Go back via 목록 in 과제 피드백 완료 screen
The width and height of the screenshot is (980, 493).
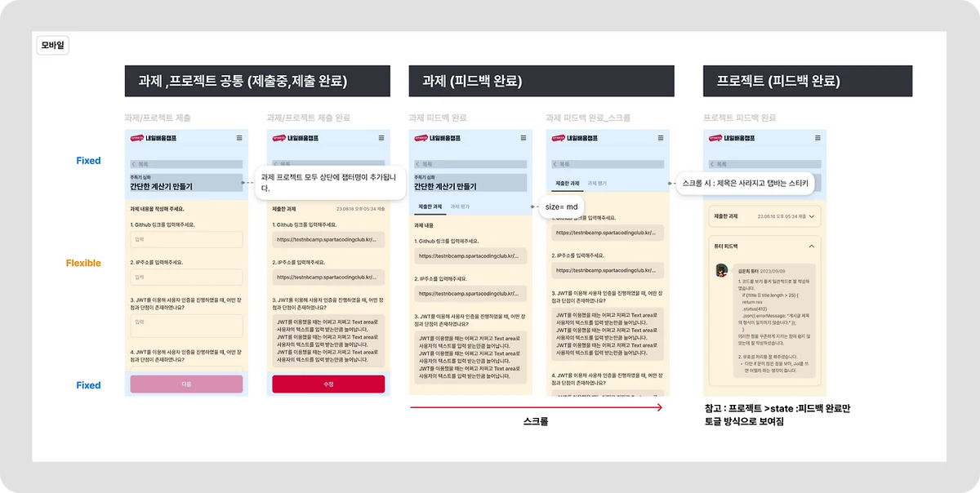(x=471, y=164)
